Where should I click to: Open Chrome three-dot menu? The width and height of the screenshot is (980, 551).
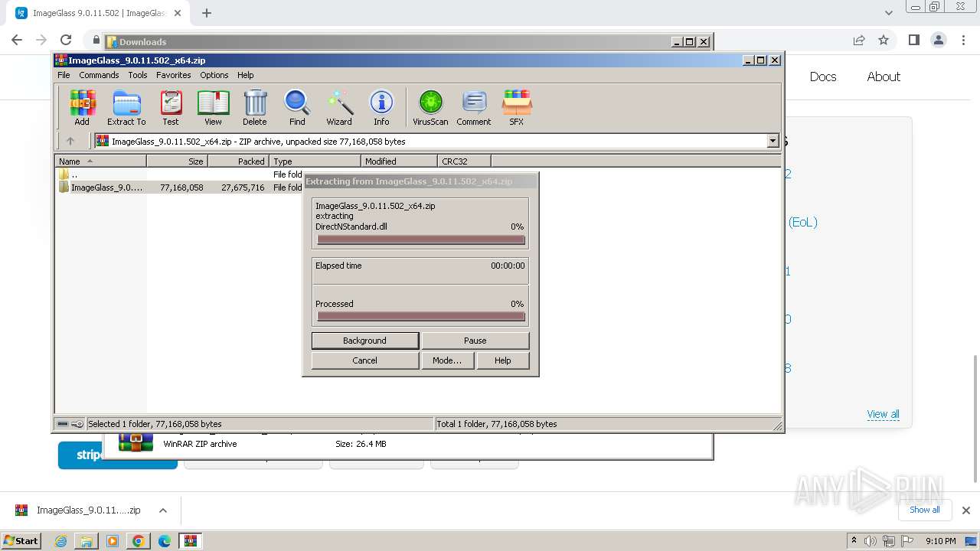click(962, 40)
